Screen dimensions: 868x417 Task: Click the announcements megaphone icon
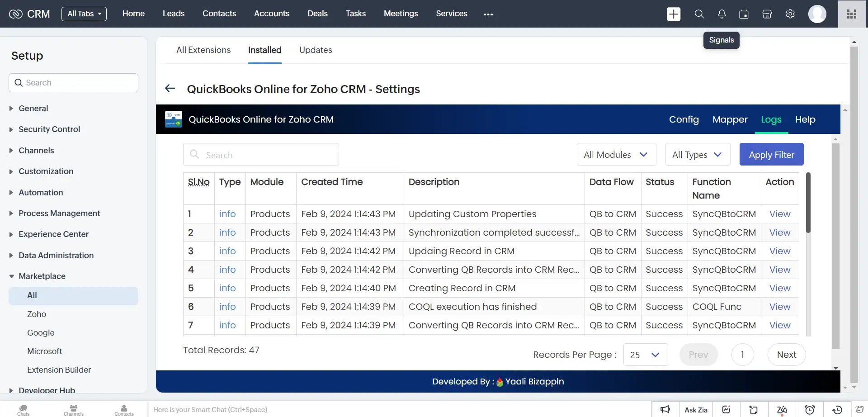pos(665,409)
